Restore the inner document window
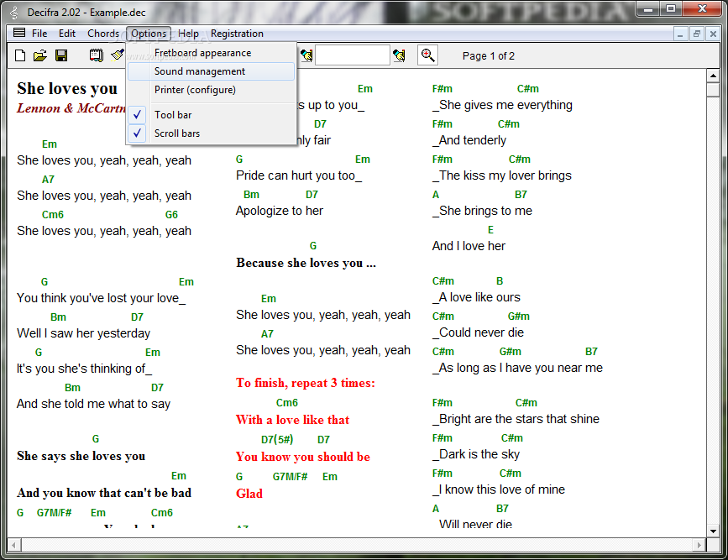The image size is (728, 560). pyautogui.click(x=696, y=34)
